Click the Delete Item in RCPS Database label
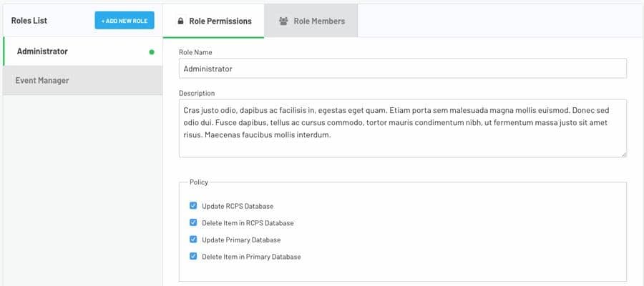 (x=248, y=223)
